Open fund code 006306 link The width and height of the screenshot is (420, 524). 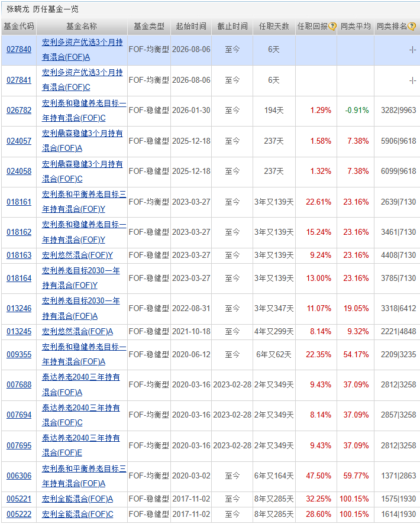coord(19,476)
